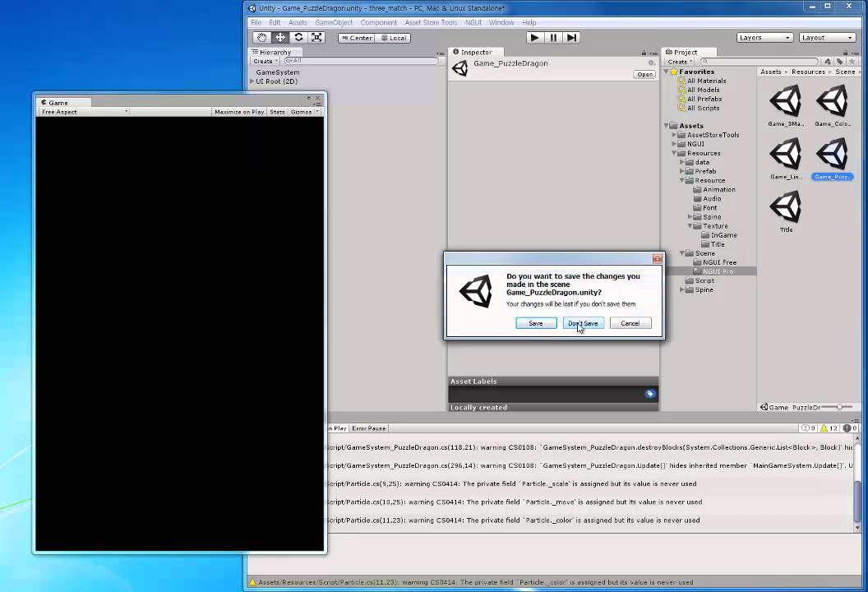Toggle Local handle rotation button
This screenshot has height=592, width=868.
[393, 38]
